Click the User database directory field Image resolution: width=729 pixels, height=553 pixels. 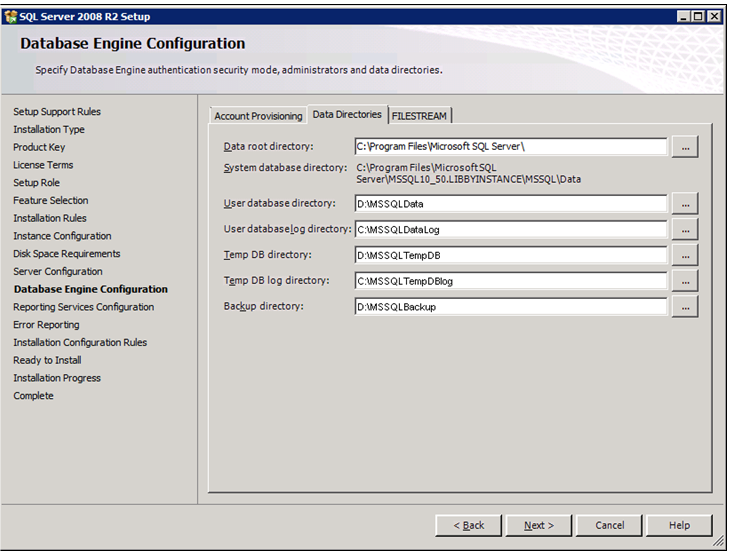coord(510,204)
